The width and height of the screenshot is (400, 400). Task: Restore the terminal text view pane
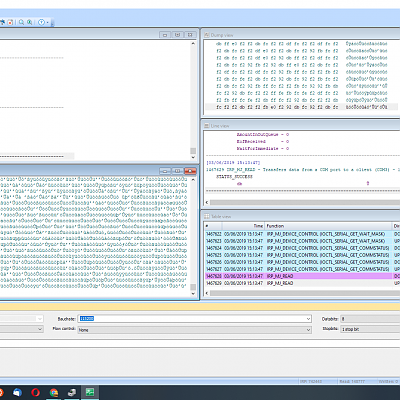pyautogui.click(x=177, y=171)
